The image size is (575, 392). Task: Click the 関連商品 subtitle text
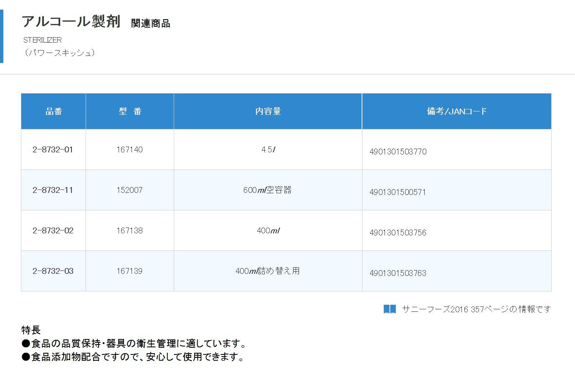[x=150, y=23]
